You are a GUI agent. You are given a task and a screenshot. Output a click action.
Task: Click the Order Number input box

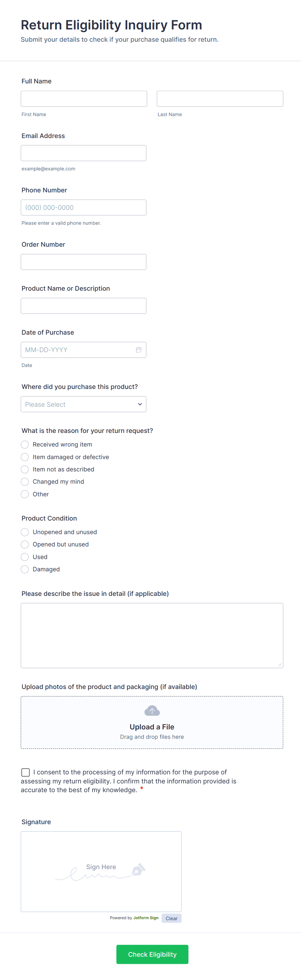(x=84, y=261)
